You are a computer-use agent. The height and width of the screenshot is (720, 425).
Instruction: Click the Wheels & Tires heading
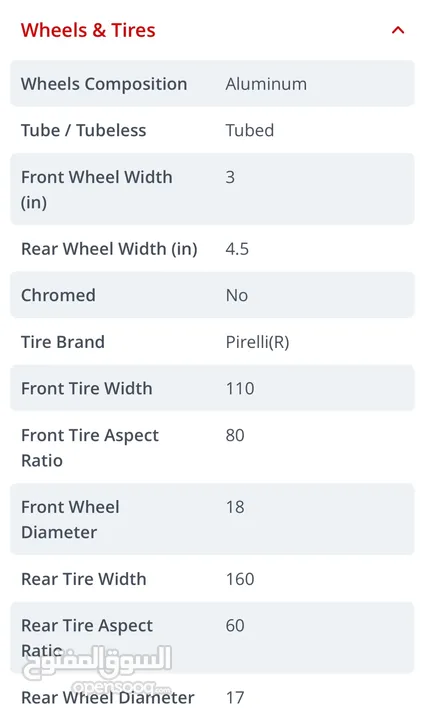[88, 30]
